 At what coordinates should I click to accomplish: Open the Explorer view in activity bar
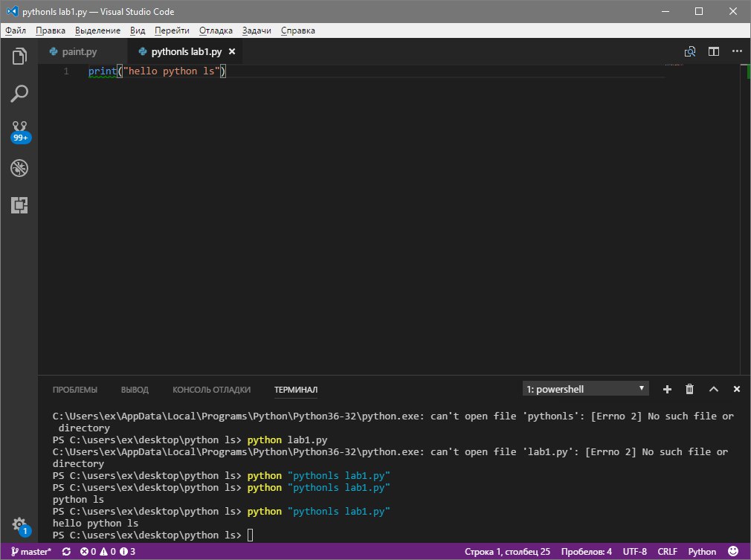[19, 56]
